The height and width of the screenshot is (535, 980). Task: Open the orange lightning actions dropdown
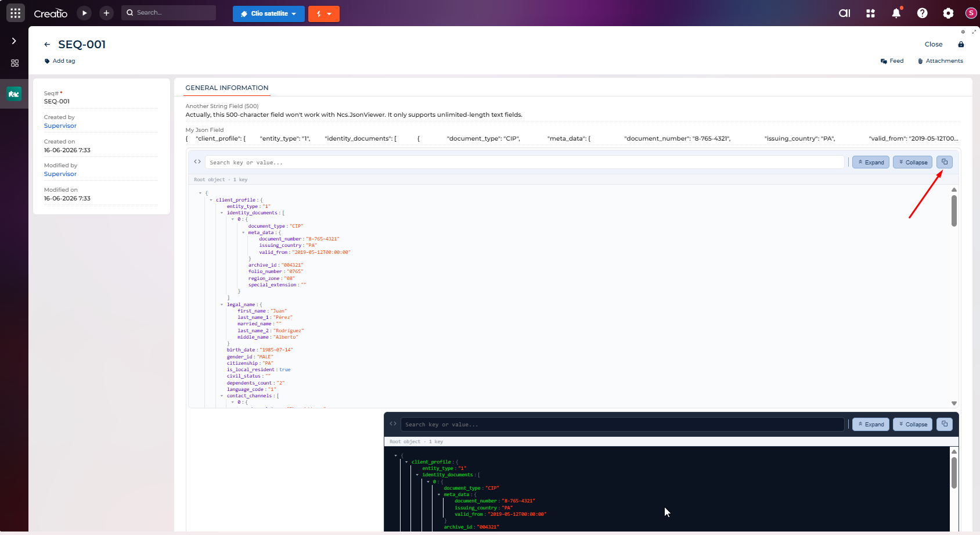pos(324,13)
